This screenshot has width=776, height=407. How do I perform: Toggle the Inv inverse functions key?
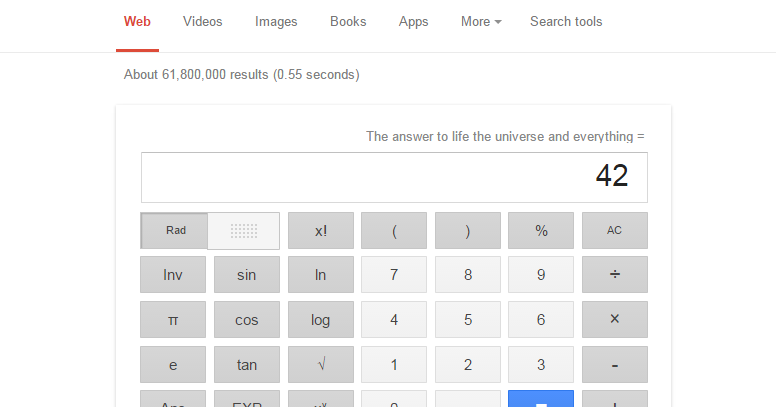pos(173,275)
